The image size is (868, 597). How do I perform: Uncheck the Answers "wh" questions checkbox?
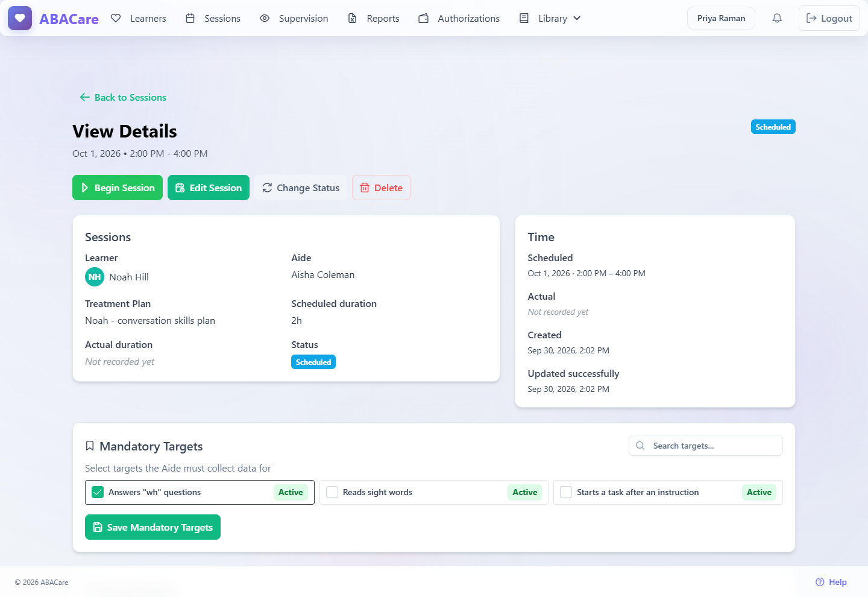[98, 492]
